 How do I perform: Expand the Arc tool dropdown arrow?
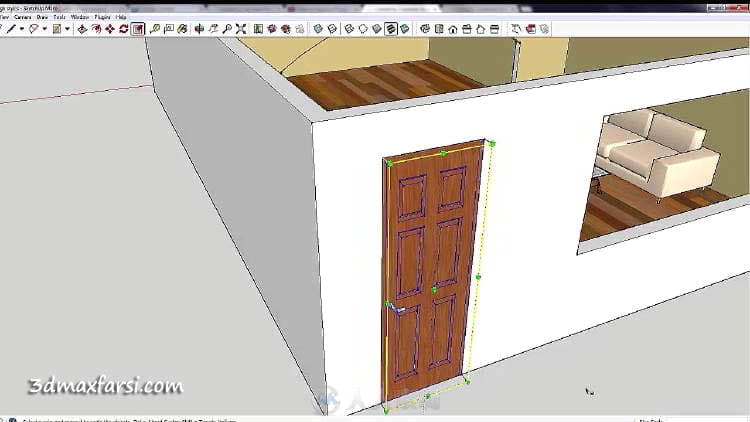(44, 29)
